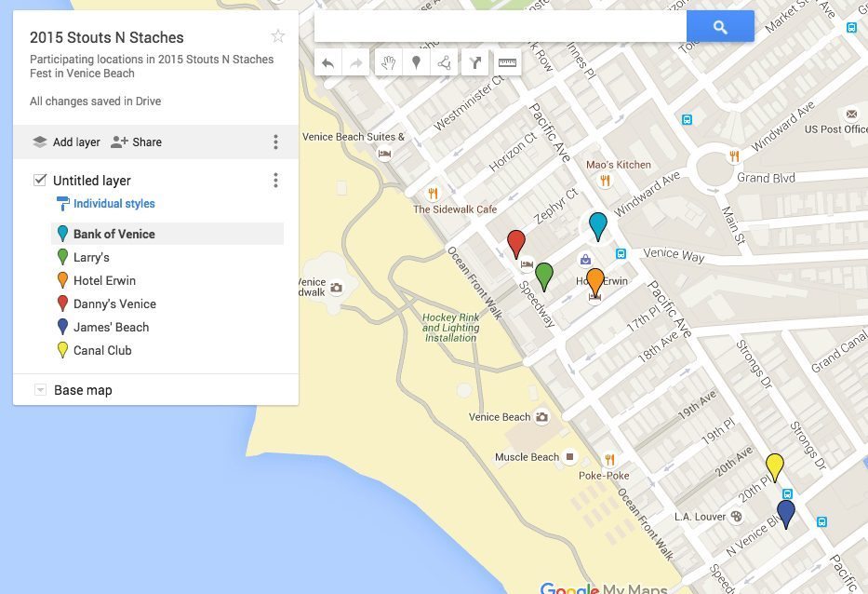Expand the Base map section
This screenshot has width=868, height=594.
click(x=40, y=390)
